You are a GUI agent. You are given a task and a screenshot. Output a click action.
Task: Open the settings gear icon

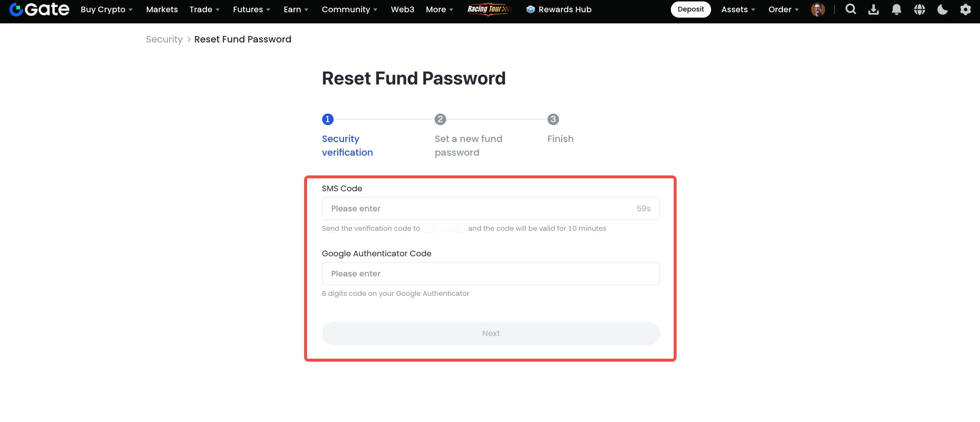tap(965, 9)
